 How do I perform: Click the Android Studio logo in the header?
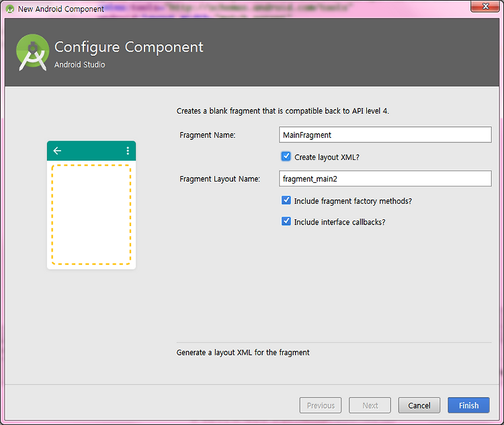33,52
